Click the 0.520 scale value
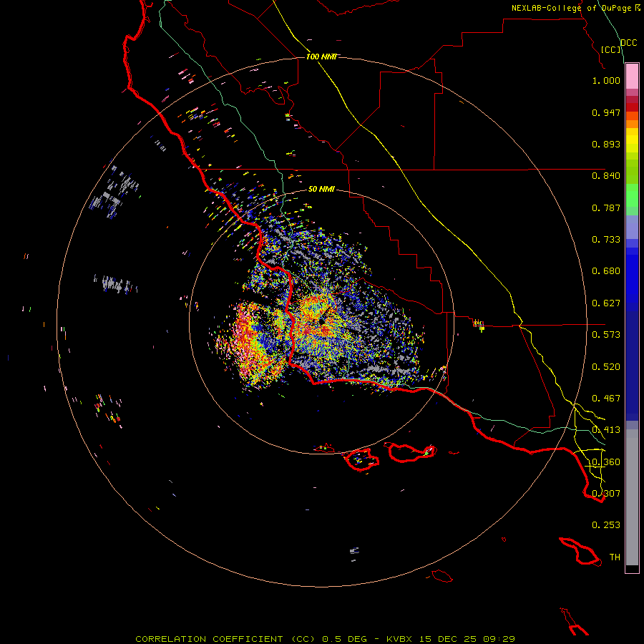The width and height of the screenshot is (644, 644). [x=606, y=367]
